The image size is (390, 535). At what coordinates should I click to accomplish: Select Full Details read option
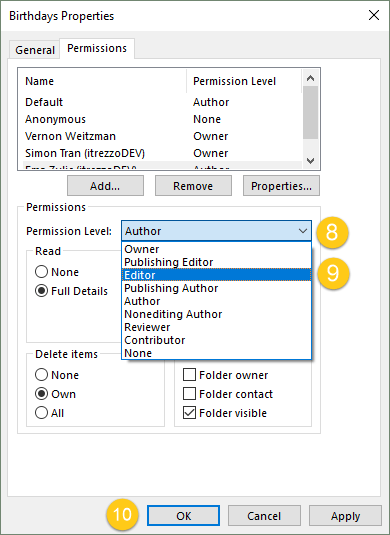coord(41,291)
